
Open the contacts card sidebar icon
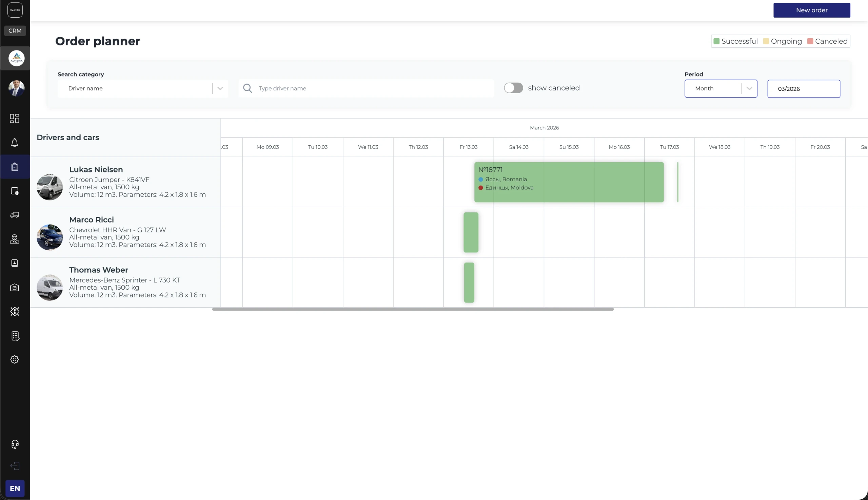pyautogui.click(x=15, y=263)
